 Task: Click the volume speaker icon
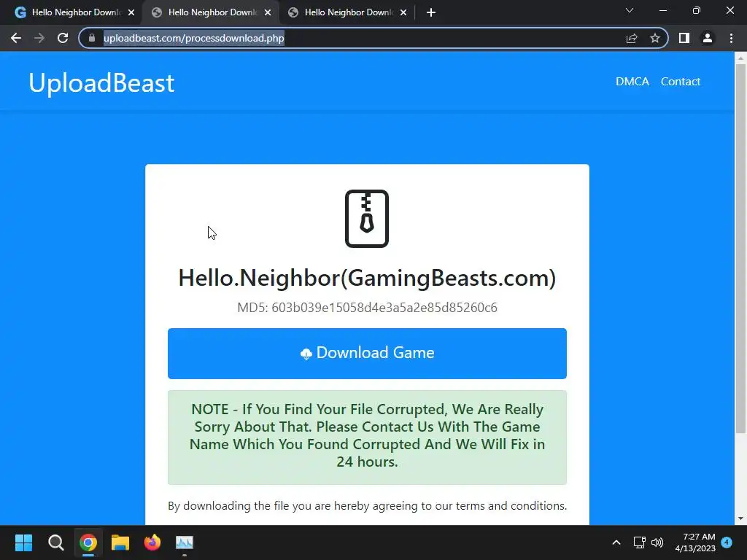(657, 542)
